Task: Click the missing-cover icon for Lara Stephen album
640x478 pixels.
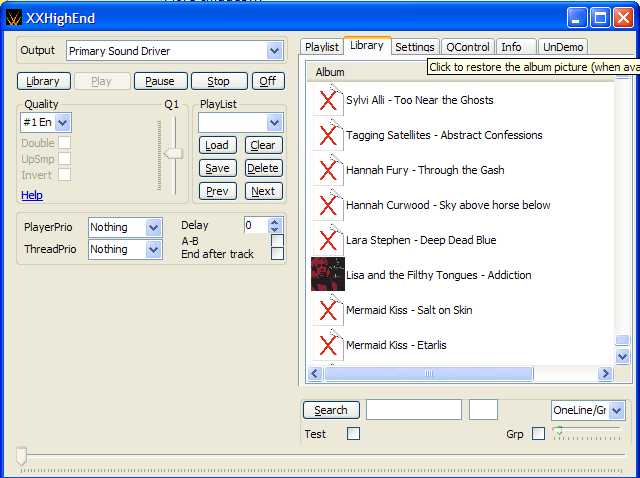Action: tap(328, 240)
